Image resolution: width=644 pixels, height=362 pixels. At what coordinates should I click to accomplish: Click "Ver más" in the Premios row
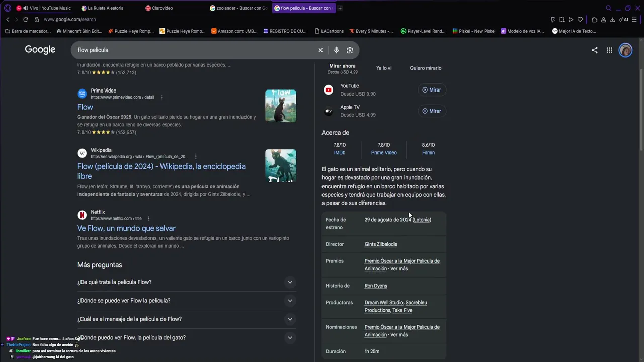pyautogui.click(x=399, y=269)
